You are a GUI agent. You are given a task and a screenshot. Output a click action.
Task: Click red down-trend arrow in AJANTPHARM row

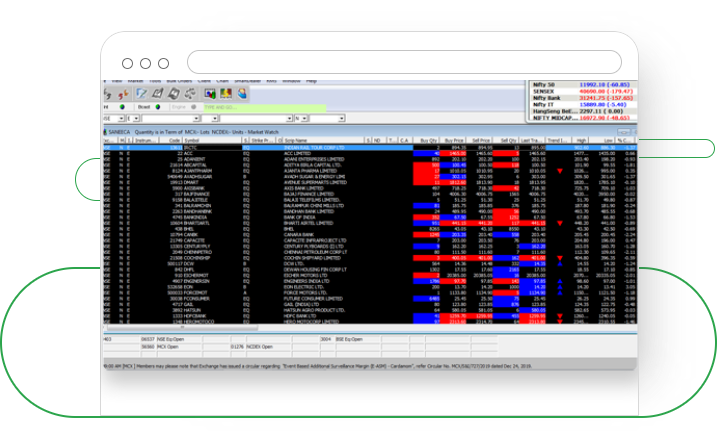click(560, 171)
